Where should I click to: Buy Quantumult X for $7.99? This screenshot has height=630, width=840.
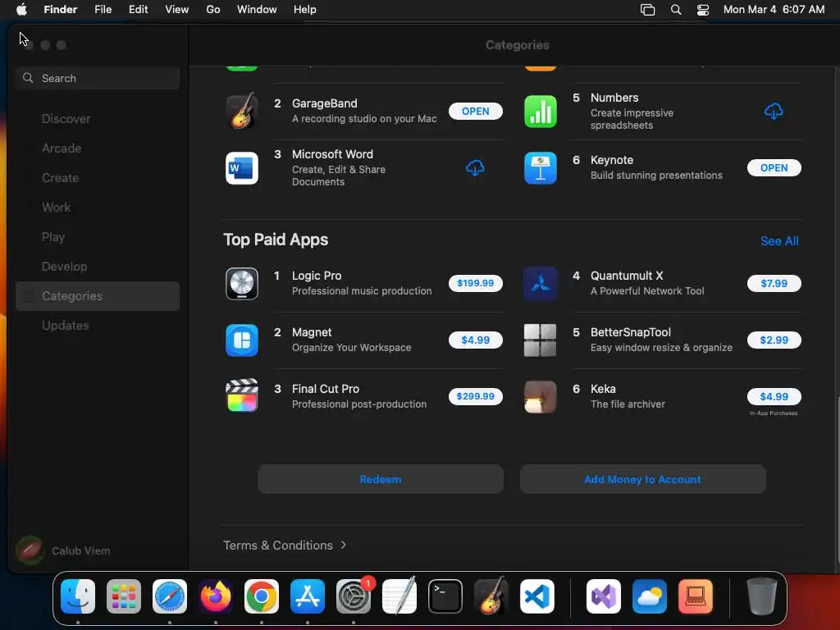click(x=774, y=283)
